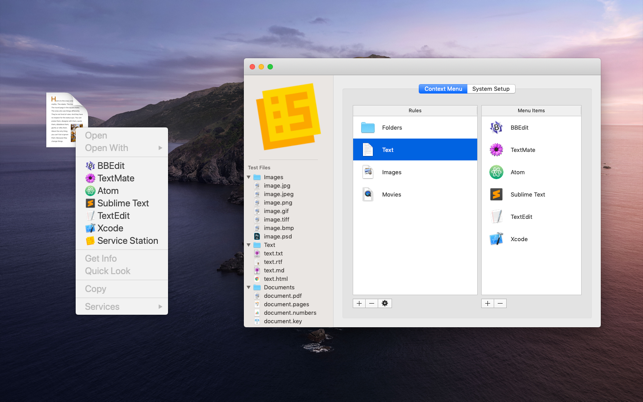Select image.psd in Test Files

[x=278, y=236]
